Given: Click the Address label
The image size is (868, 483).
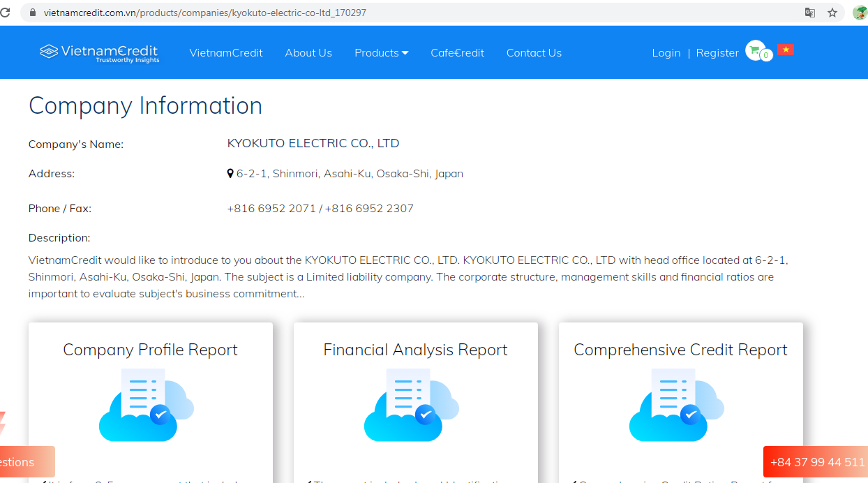Looking at the screenshot, I should coord(52,174).
